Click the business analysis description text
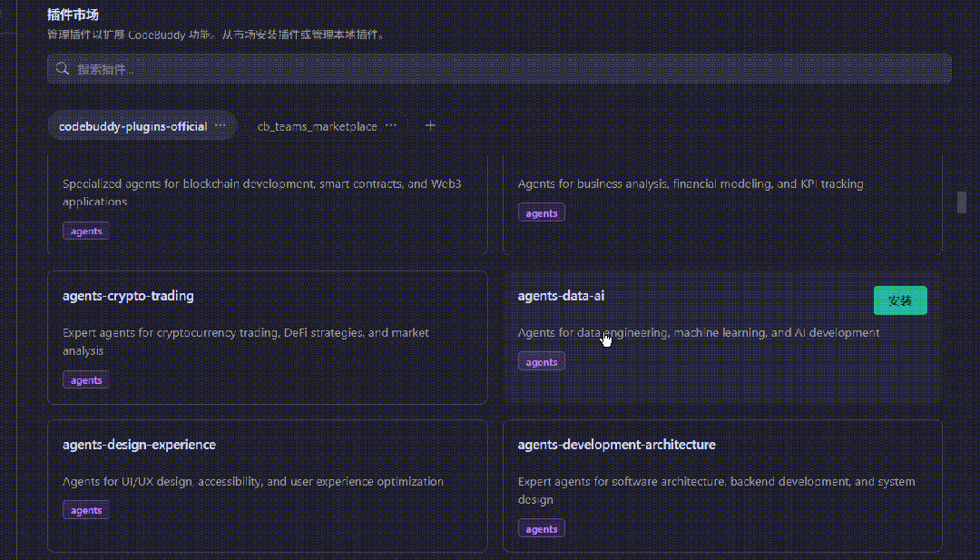The image size is (980, 560). click(x=691, y=183)
